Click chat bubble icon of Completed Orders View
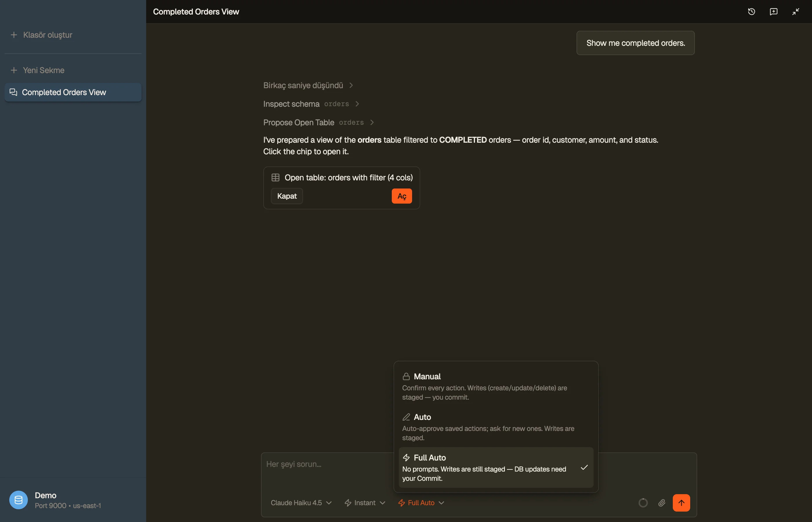The height and width of the screenshot is (522, 812). 13,92
